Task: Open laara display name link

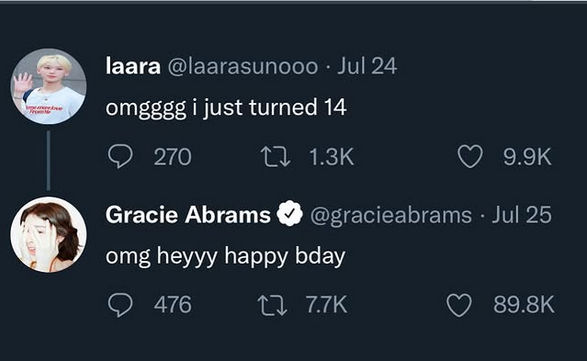Action: tap(133, 66)
